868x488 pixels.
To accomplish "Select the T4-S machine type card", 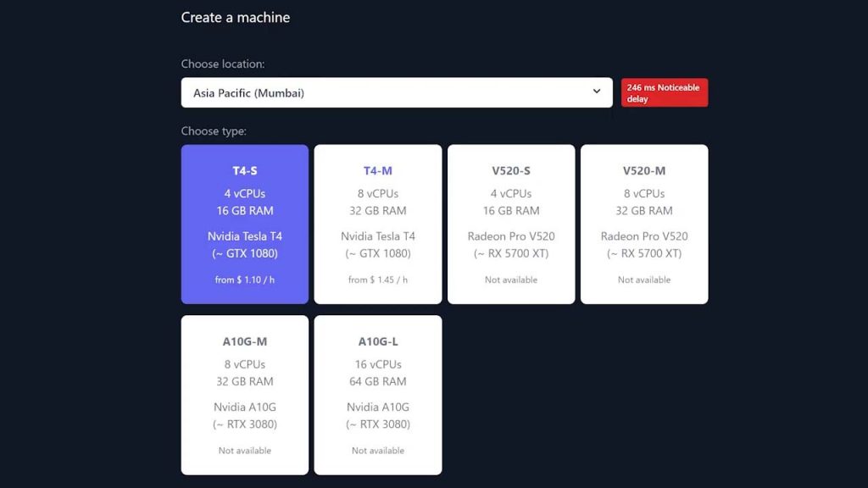I will [x=245, y=224].
